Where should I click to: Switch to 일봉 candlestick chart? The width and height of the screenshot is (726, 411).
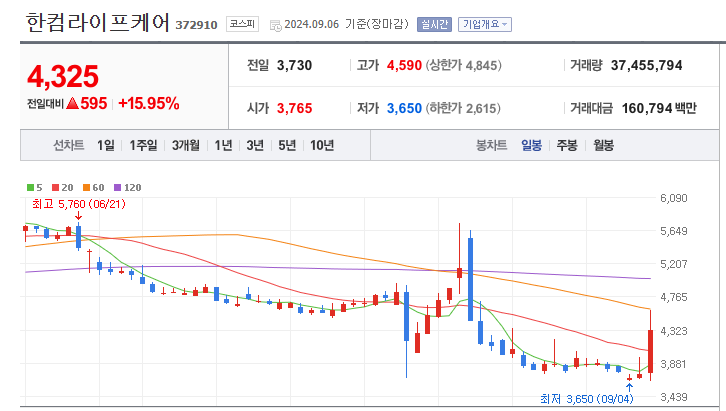[532, 145]
